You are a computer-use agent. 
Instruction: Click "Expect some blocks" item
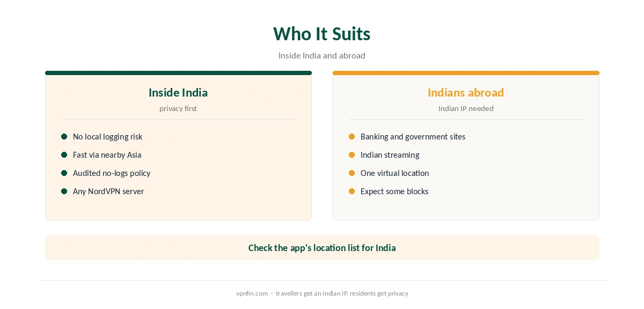coord(394,192)
